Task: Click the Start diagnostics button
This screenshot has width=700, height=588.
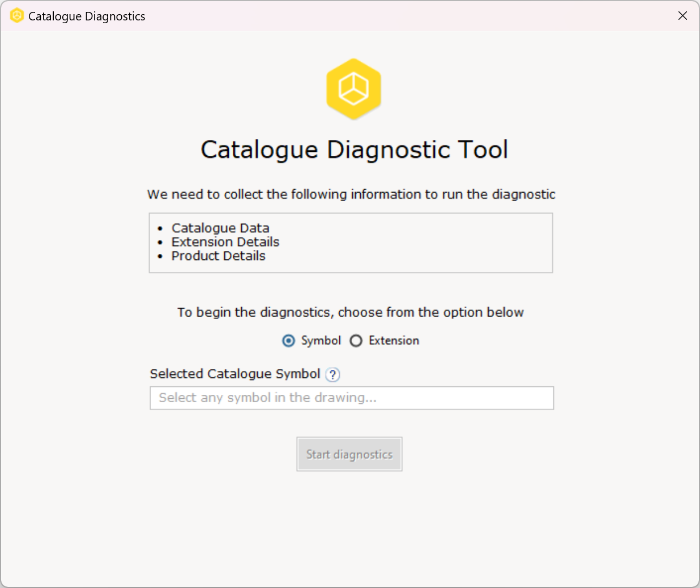Action: click(x=349, y=454)
